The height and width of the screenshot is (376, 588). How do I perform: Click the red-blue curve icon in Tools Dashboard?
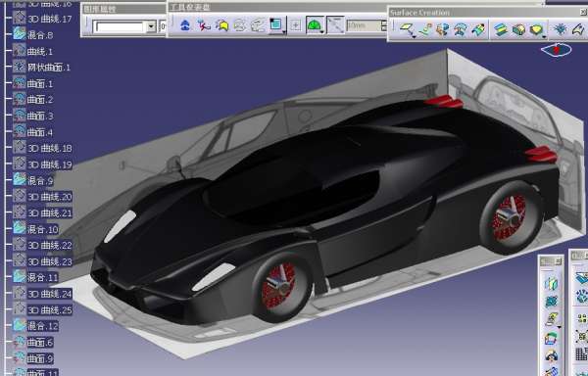pyautogui.click(x=204, y=25)
